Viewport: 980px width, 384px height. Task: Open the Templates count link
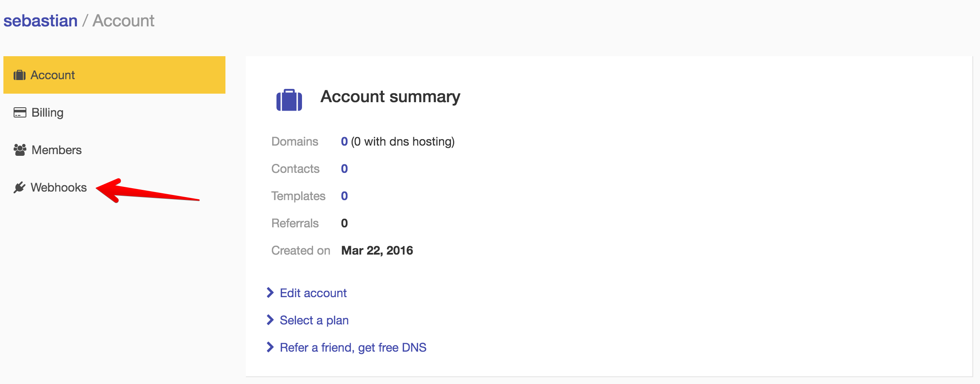[344, 196]
